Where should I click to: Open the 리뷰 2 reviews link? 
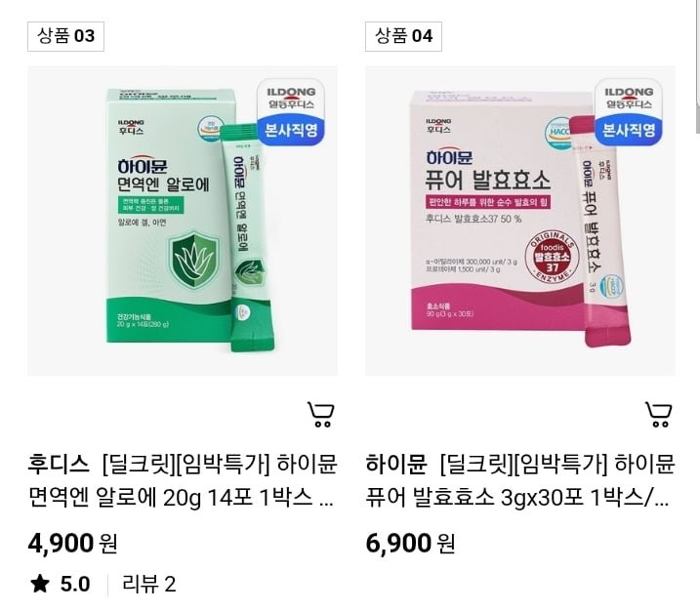[x=149, y=584]
